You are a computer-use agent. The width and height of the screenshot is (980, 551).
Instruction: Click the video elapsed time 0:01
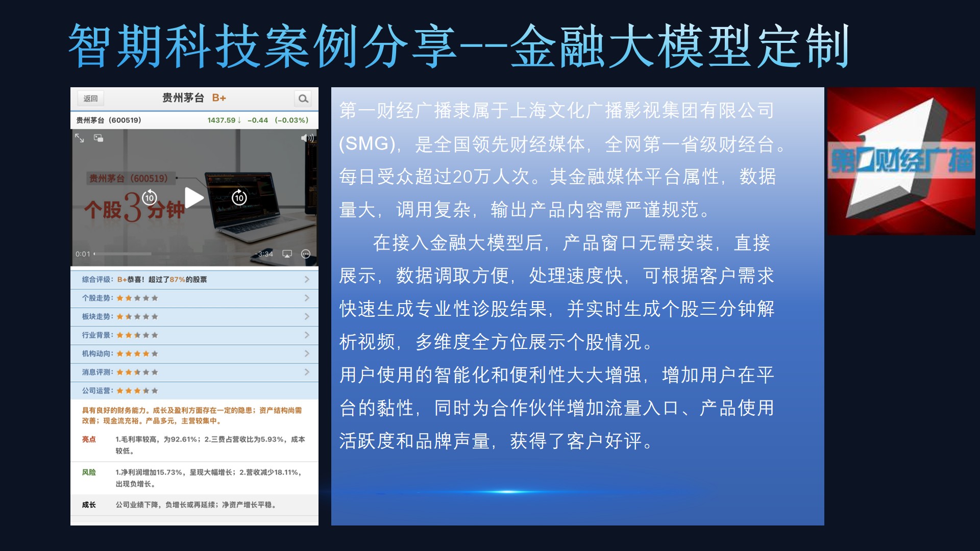(x=83, y=254)
